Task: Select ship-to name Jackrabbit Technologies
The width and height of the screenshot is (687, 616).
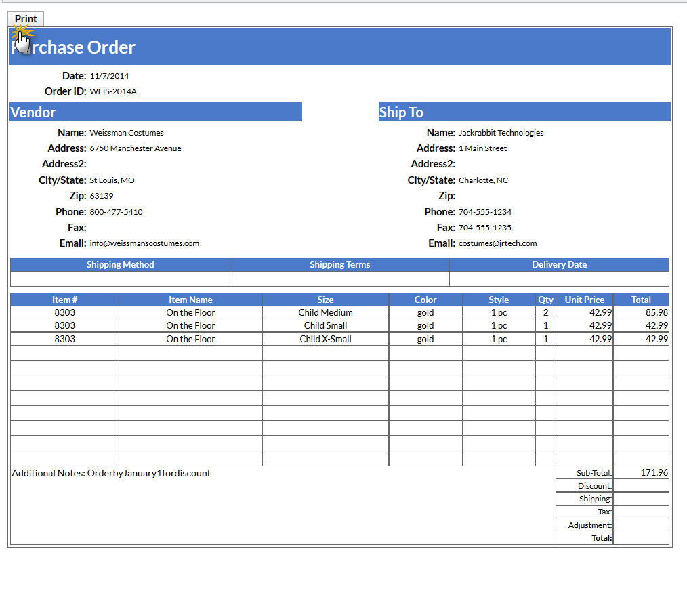Action: [501, 133]
